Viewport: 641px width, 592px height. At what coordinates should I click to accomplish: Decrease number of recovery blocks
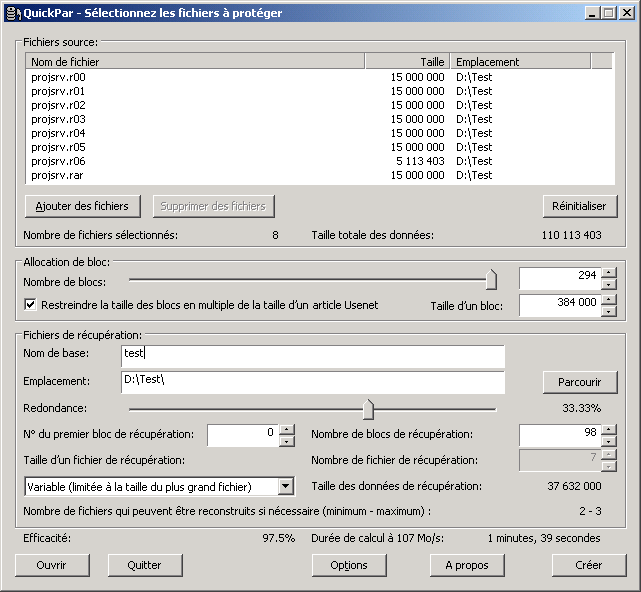(x=608, y=441)
